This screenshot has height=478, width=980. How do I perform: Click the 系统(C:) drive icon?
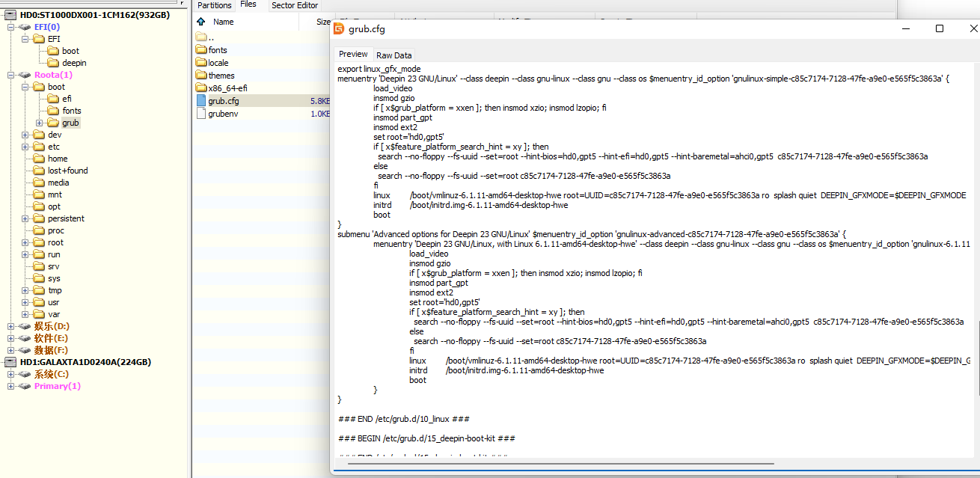(25, 374)
